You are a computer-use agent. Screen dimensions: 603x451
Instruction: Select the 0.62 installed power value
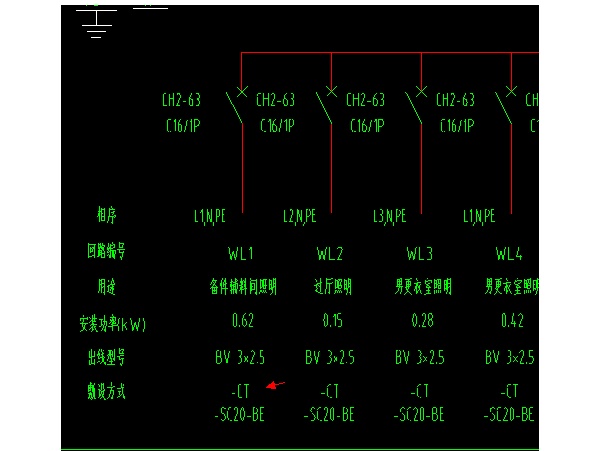(x=241, y=322)
